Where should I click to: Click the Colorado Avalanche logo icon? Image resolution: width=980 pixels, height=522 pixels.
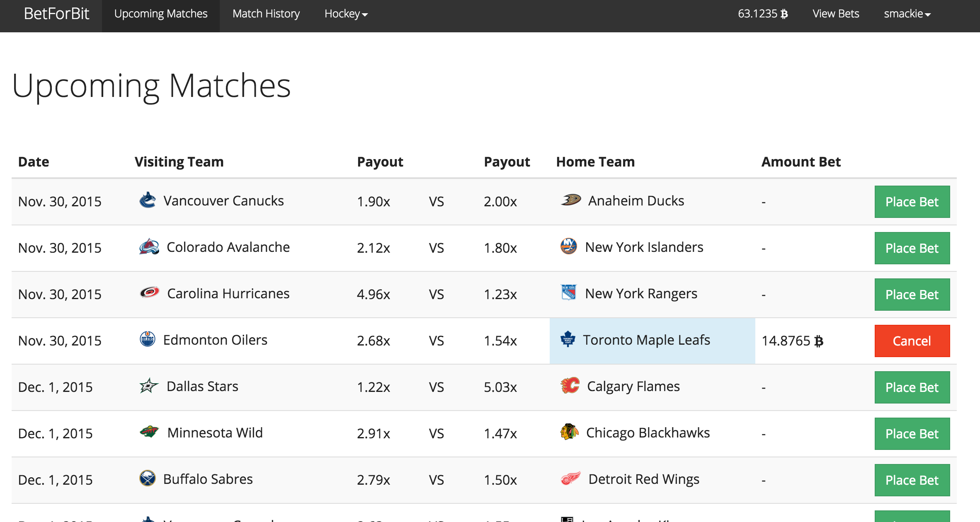(x=149, y=247)
